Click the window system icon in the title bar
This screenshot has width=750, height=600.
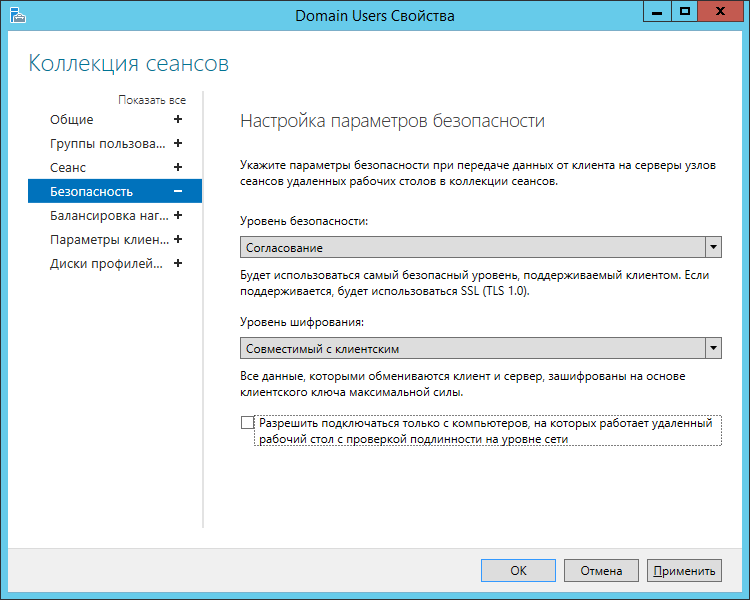18,15
